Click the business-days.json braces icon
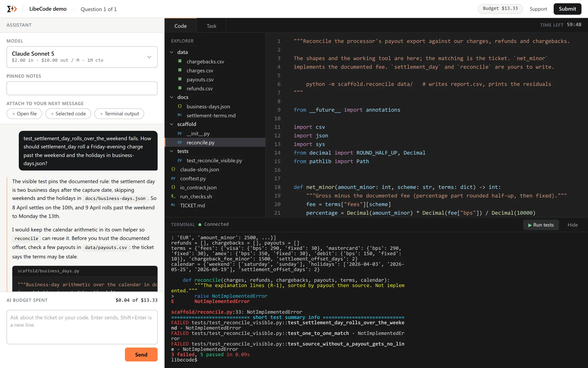This screenshot has width=588, height=368. click(180, 106)
